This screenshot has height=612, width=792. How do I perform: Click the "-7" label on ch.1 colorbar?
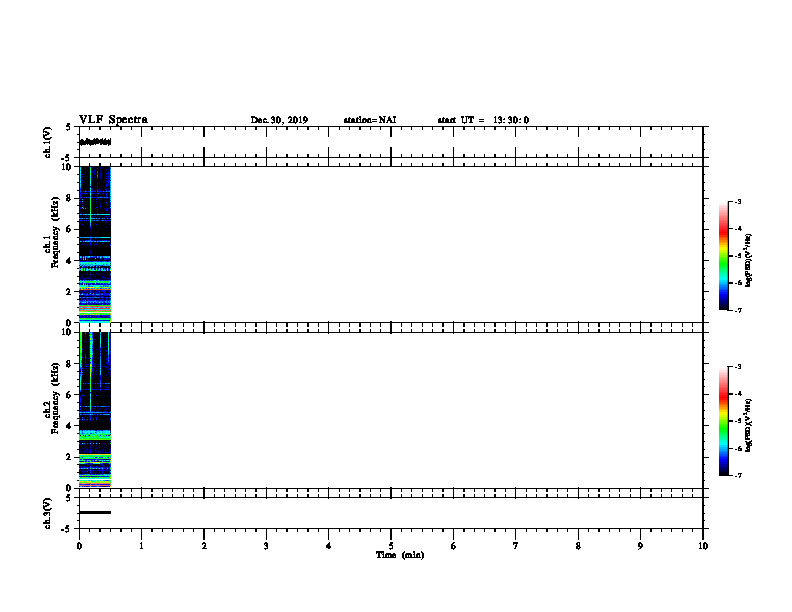click(738, 310)
